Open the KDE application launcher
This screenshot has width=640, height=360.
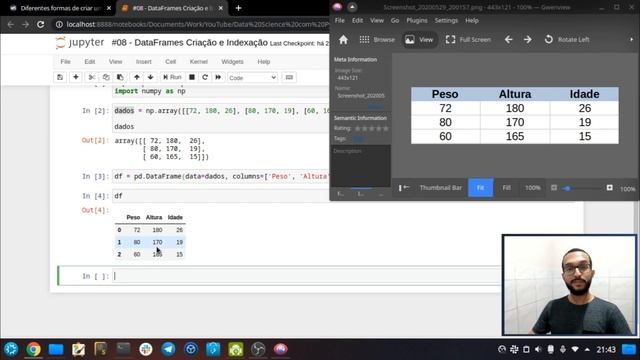click(x=11, y=349)
